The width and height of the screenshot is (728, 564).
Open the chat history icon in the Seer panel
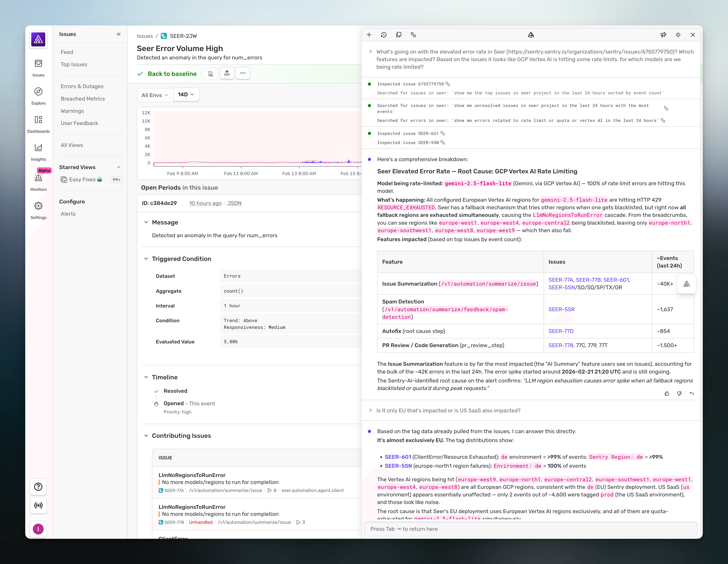coord(384,35)
